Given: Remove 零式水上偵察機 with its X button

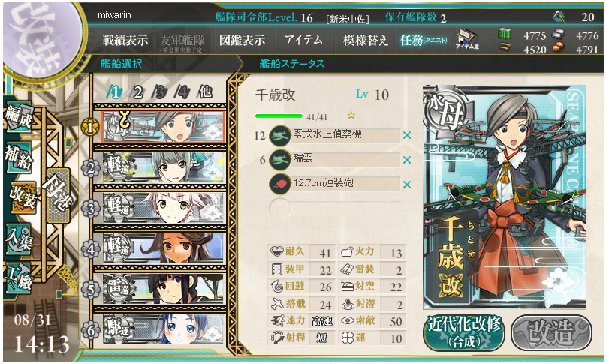Looking at the screenshot, I should coord(406,136).
